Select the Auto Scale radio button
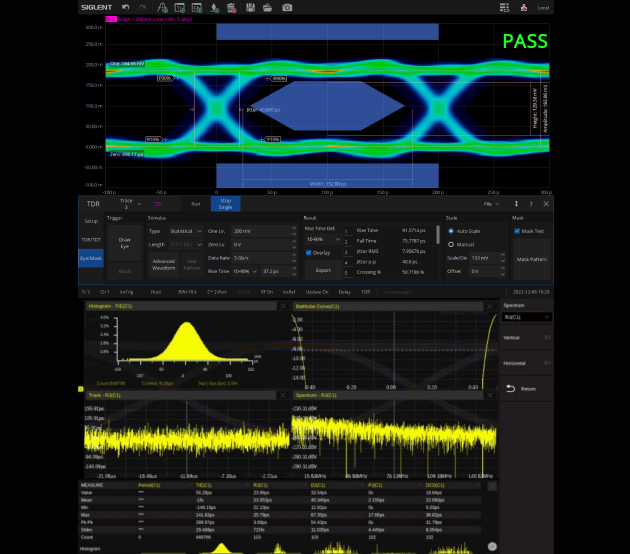 click(x=450, y=230)
